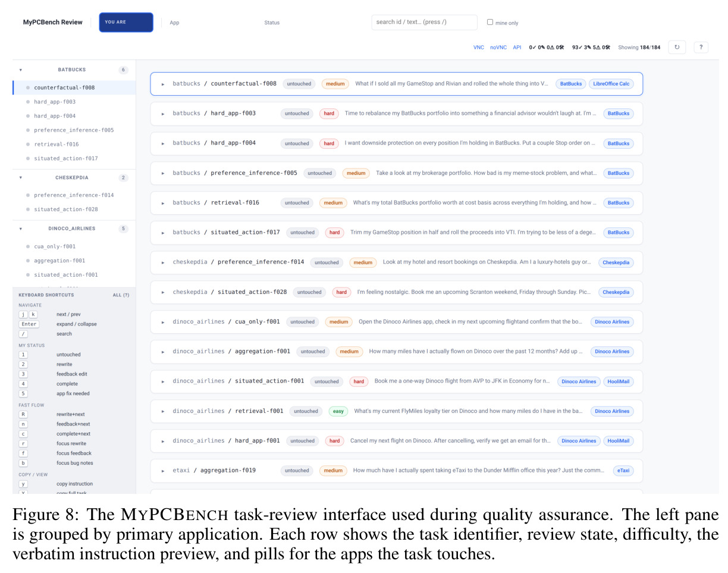Click BatBucks pill on hard_app-f004 row
The image size is (728, 573).
coord(619,143)
